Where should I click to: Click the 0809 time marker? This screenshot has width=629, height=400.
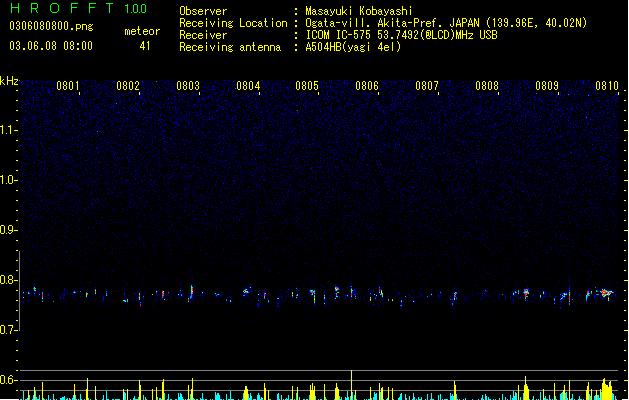pyautogui.click(x=547, y=86)
